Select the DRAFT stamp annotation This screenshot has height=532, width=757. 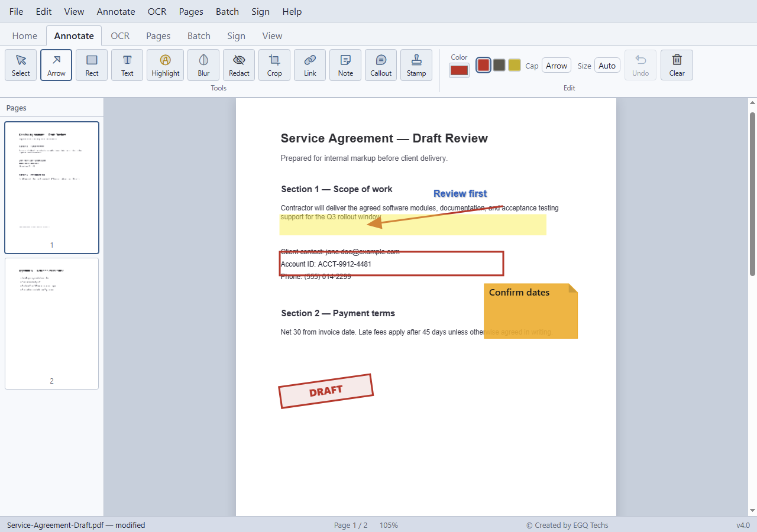pyautogui.click(x=326, y=391)
